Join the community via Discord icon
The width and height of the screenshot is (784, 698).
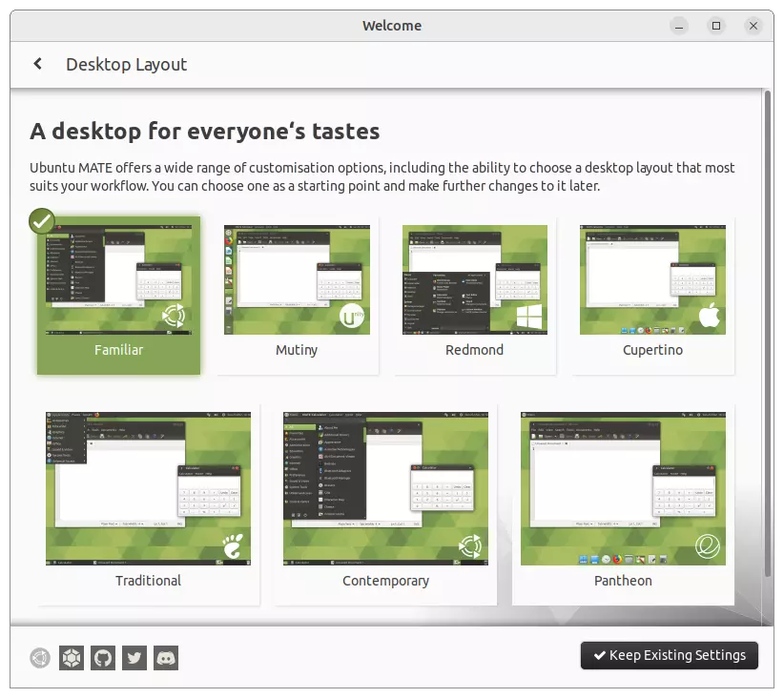point(165,658)
